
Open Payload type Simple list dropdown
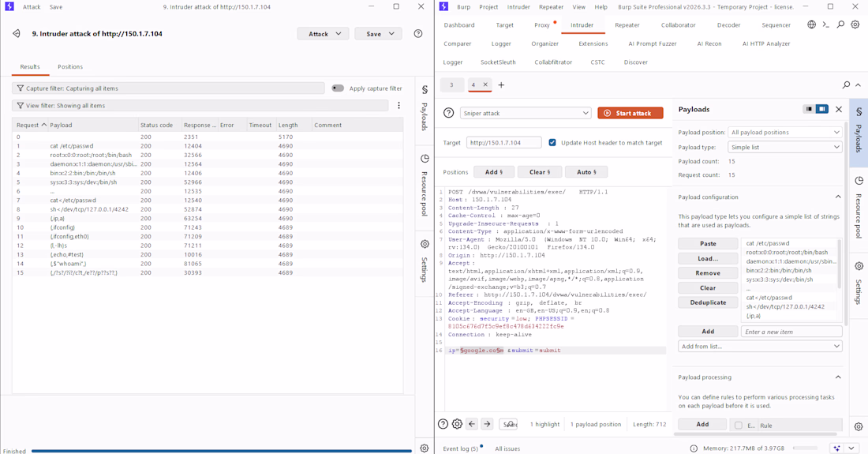pos(785,148)
